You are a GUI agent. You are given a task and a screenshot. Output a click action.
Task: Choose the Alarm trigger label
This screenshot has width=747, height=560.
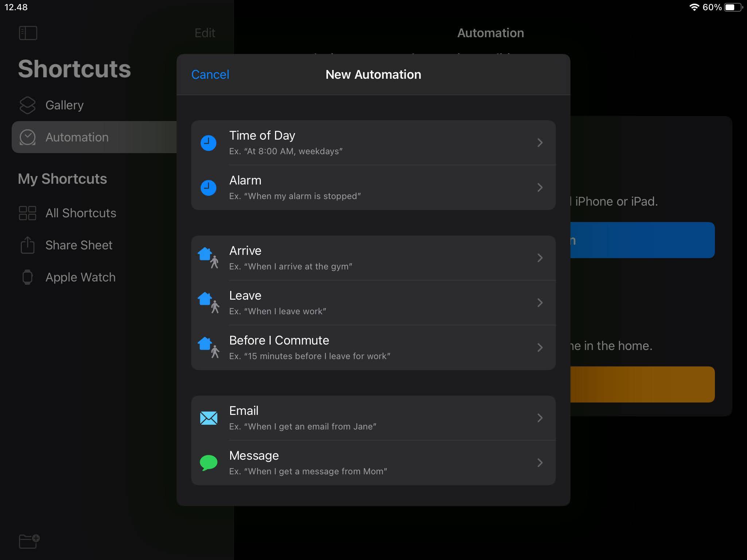pyautogui.click(x=245, y=180)
